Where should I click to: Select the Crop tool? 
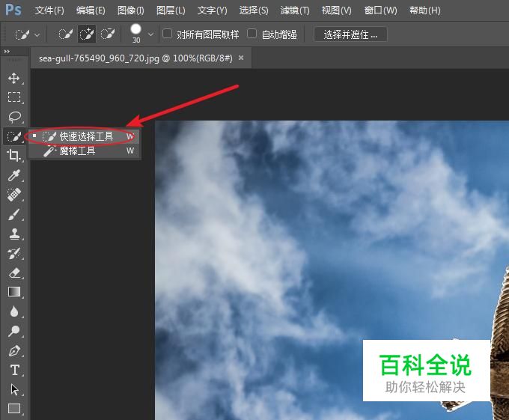pos(14,156)
